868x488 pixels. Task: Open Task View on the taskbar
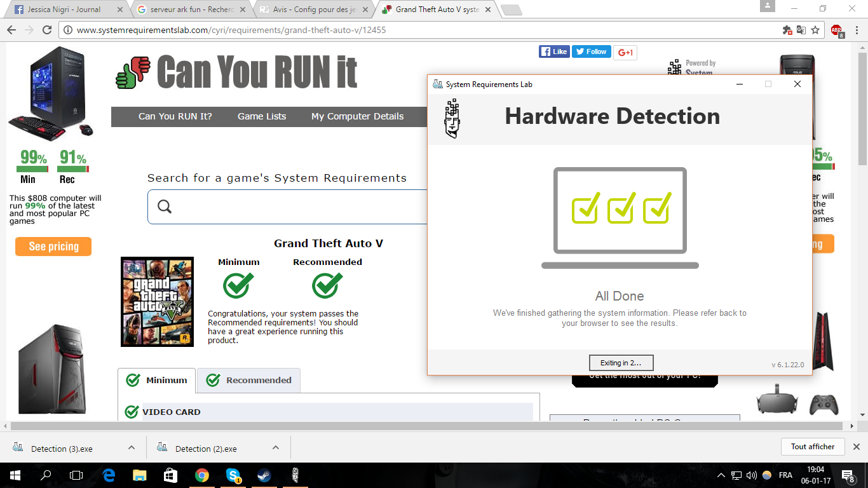click(x=76, y=475)
